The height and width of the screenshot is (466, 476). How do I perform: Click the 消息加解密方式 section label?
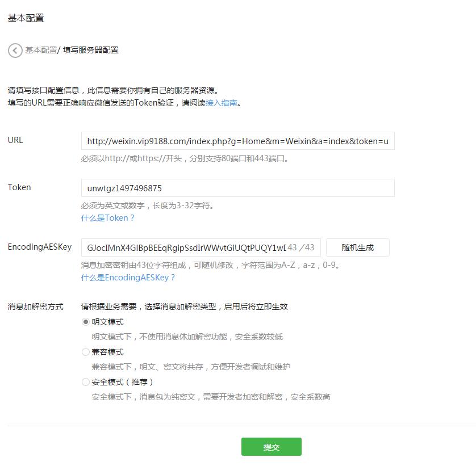(x=35, y=307)
